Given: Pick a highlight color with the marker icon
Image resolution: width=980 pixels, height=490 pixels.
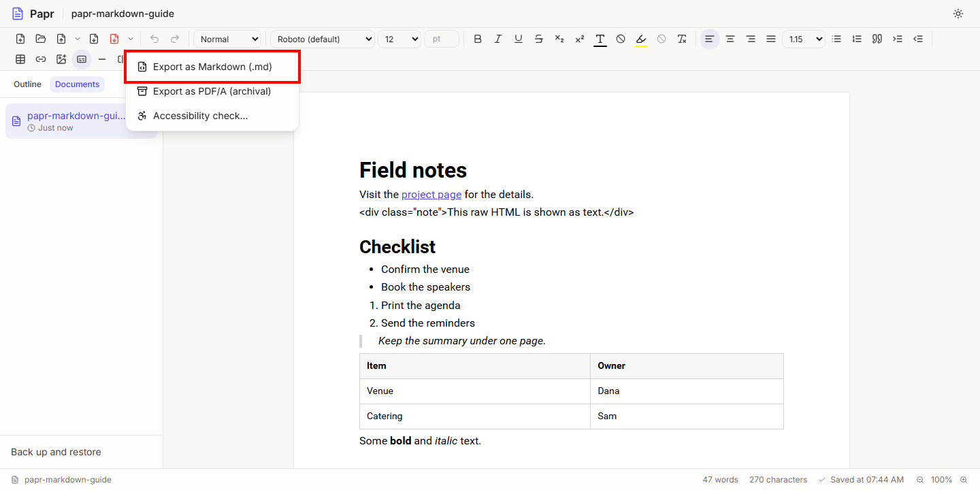Looking at the screenshot, I should pyautogui.click(x=641, y=39).
